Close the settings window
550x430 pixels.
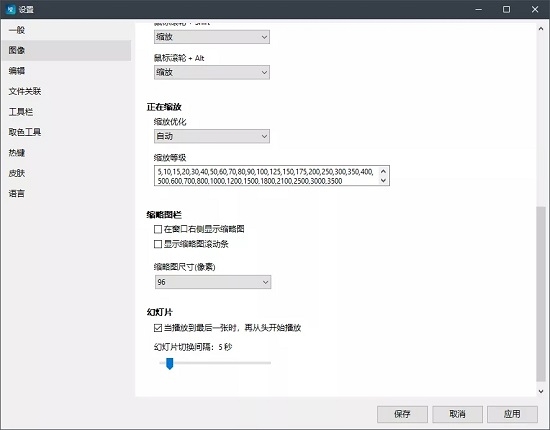click(x=535, y=9)
